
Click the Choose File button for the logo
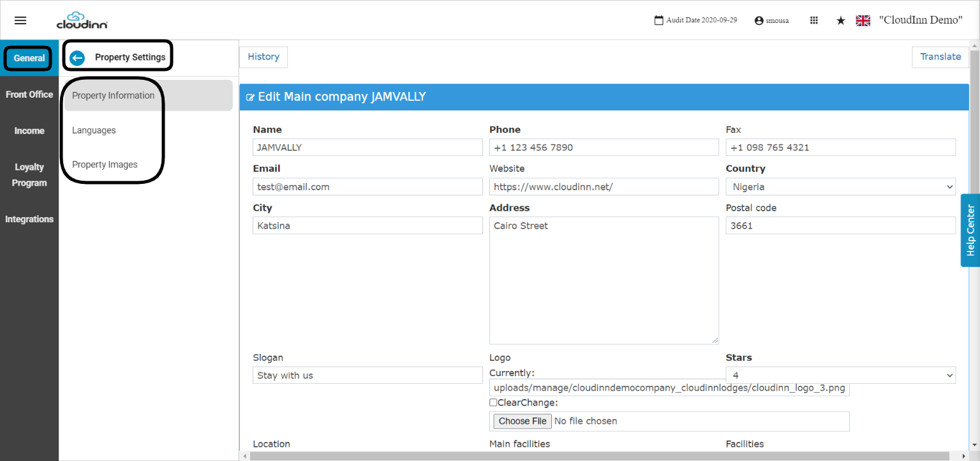pos(523,421)
